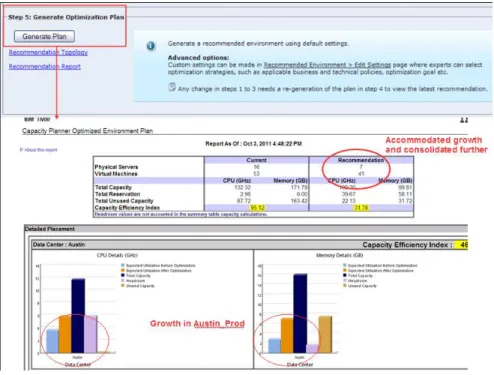Click the 58.11 recommended memory reservation cell

(405, 194)
